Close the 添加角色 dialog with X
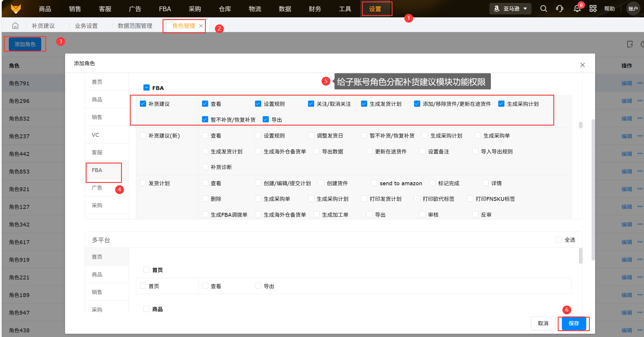Image resolution: width=644 pixels, height=337 pixels. (582, 65)
